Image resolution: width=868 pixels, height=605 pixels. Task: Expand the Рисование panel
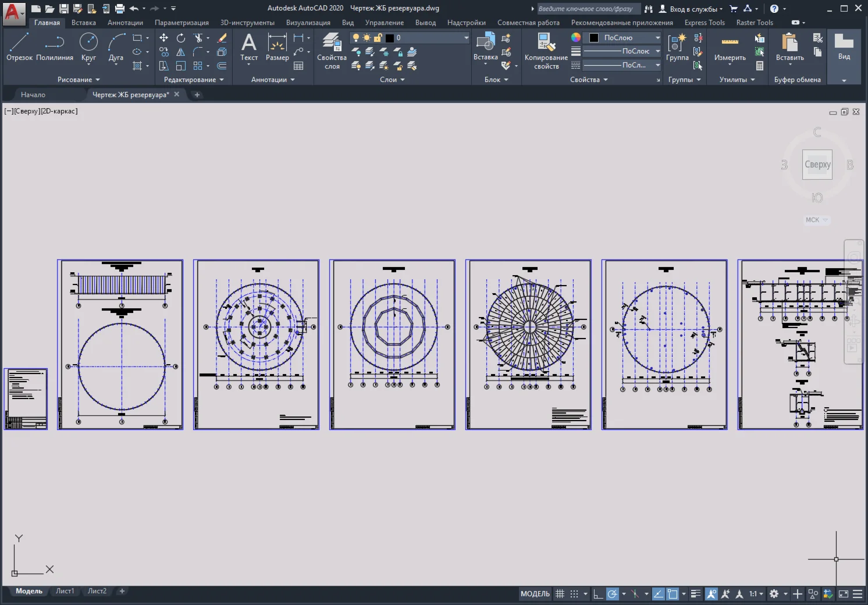(79, 80)
